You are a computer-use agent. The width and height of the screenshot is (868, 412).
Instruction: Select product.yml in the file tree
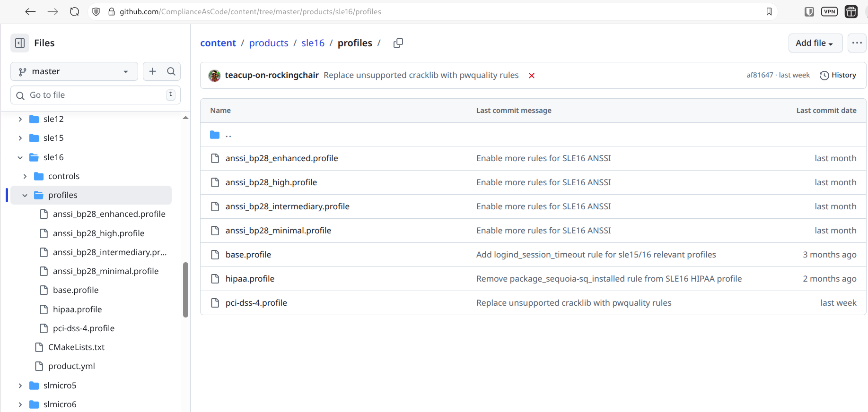tap(71, 366)
